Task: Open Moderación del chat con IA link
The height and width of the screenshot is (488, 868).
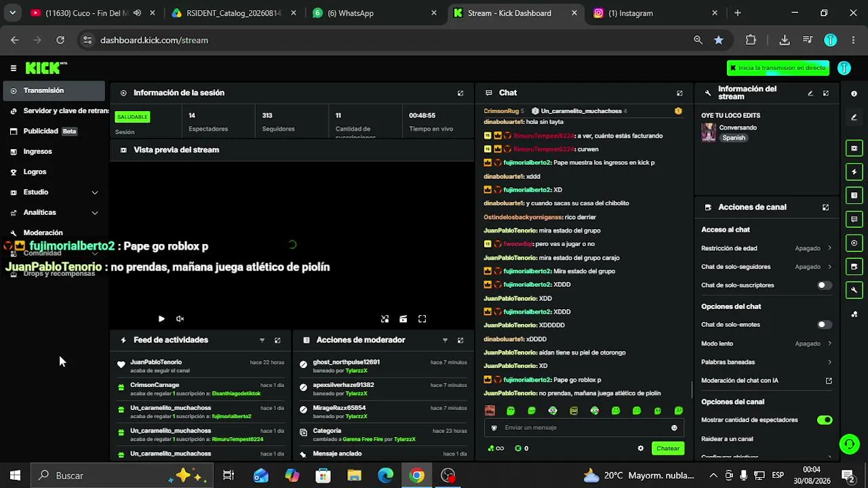Action: click(x=766, y=381)
